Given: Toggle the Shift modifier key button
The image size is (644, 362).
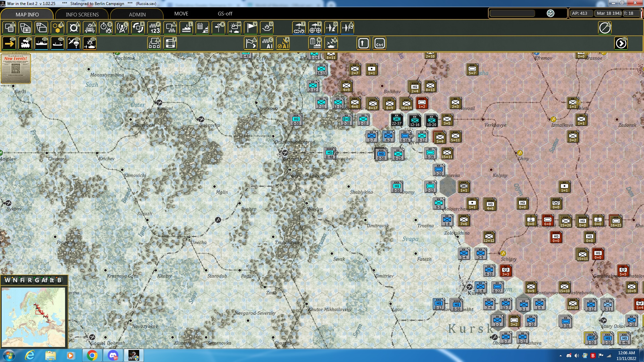Looking at the screenshot, I should point(363,43).
